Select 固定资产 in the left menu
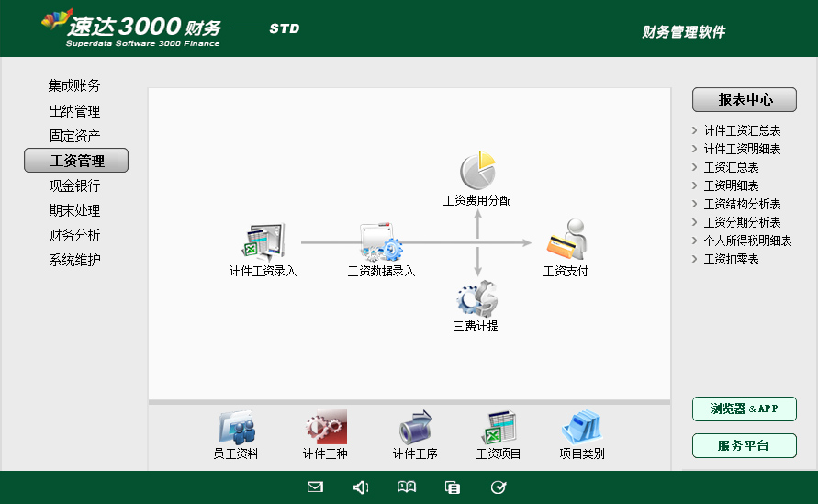 click(74, 136)
